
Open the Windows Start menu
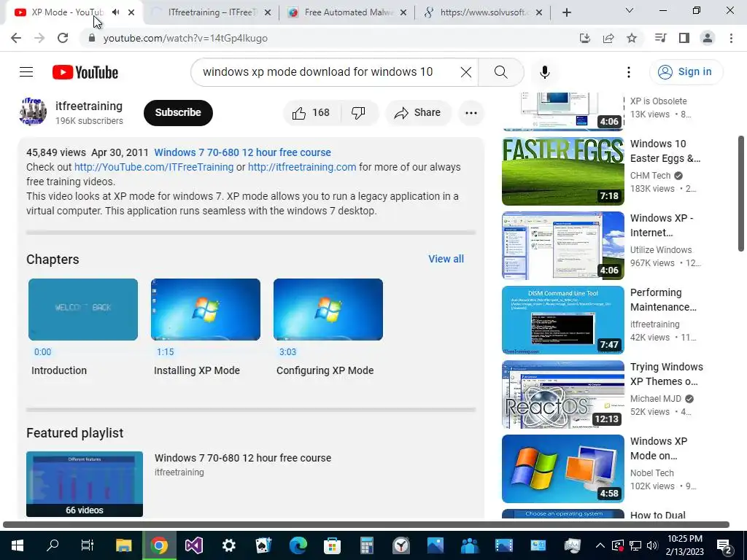(18, 545)
